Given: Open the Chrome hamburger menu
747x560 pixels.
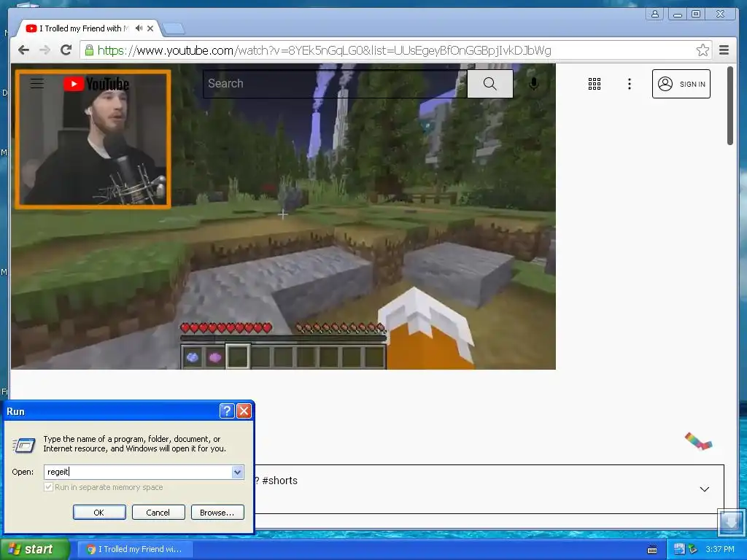Looking at the screenshot, I should point(724,50).
